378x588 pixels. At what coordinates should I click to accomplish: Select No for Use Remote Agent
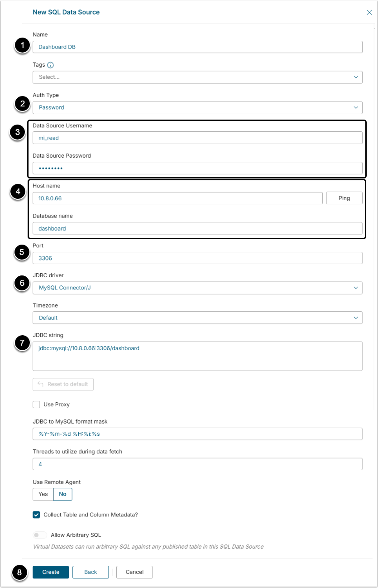(62, 494)
